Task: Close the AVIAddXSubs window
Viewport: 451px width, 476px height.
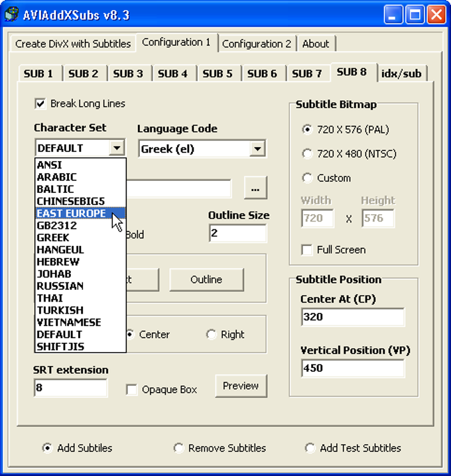Action: (436, 15)
